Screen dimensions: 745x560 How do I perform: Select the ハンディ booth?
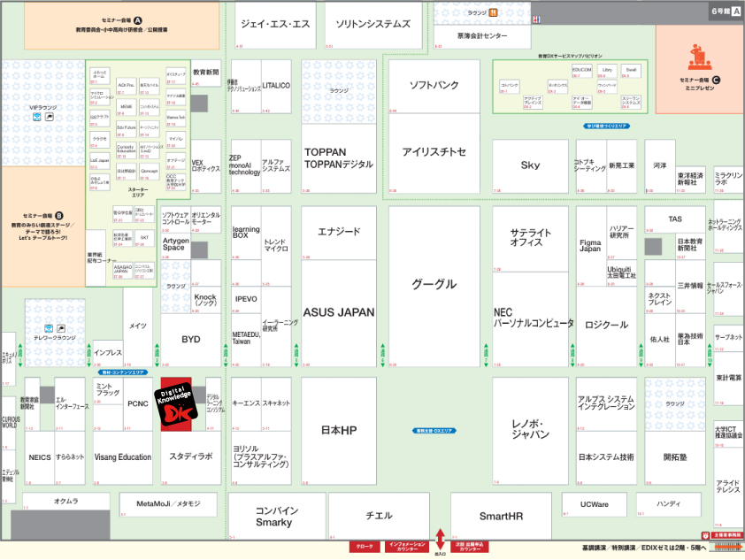(x=669, y=504)
